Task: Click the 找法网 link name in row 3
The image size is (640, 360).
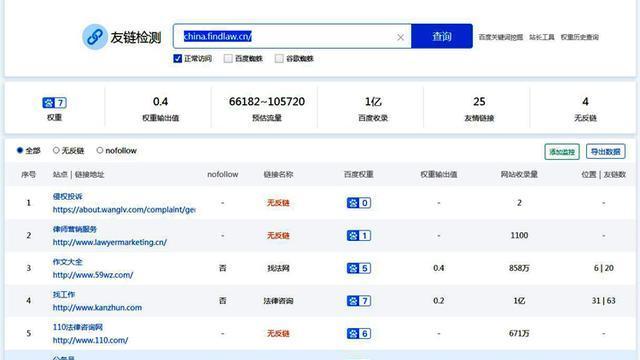Action: (278, 268)
